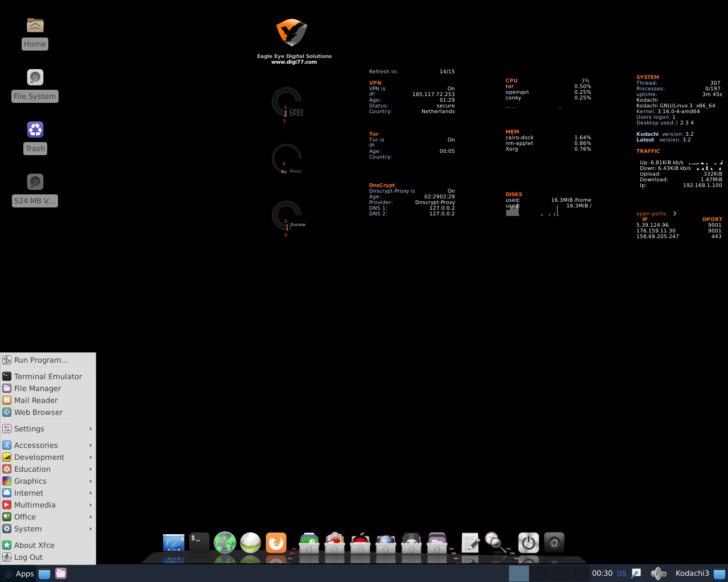Image resolution: width=728 pixels, height=582 pixels.
Task: Expand the Education submenu
Action: pos(48,469)
